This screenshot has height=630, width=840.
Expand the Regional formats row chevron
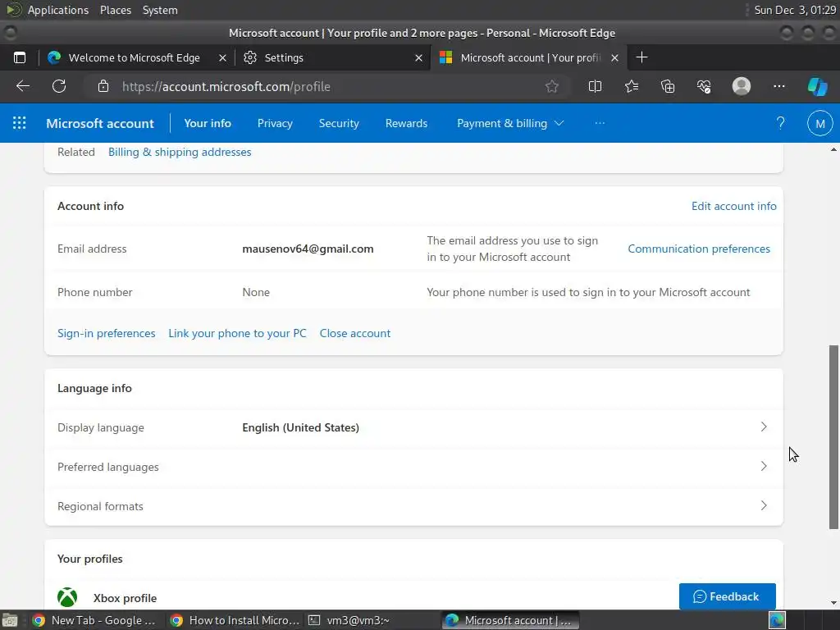pyautogui.click(x=764, y=505)
